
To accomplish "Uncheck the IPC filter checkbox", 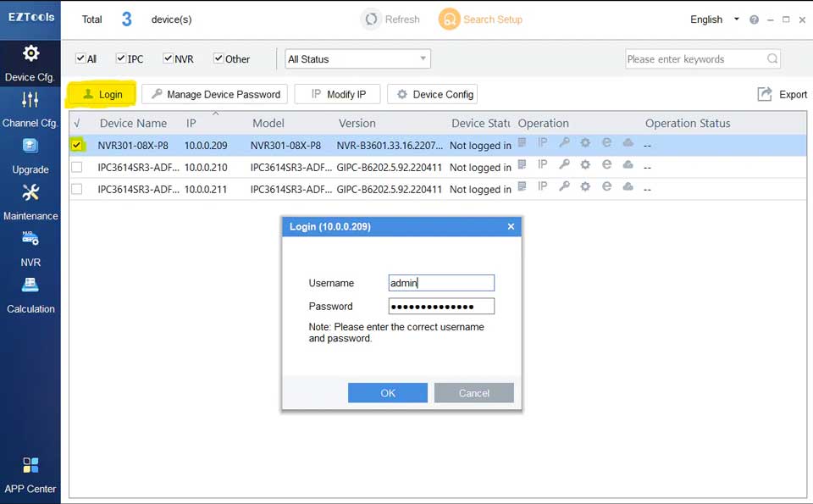I will pos(121,58).
